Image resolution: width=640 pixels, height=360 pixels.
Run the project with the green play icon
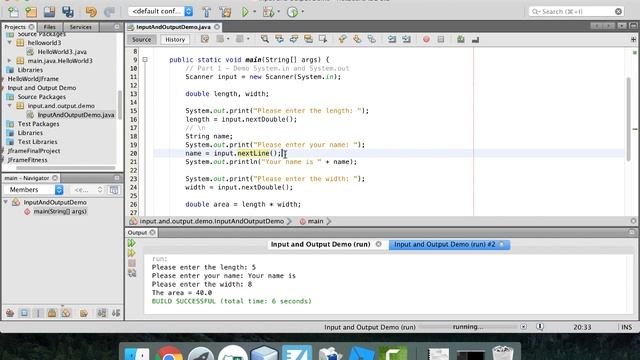click(245, 12)
